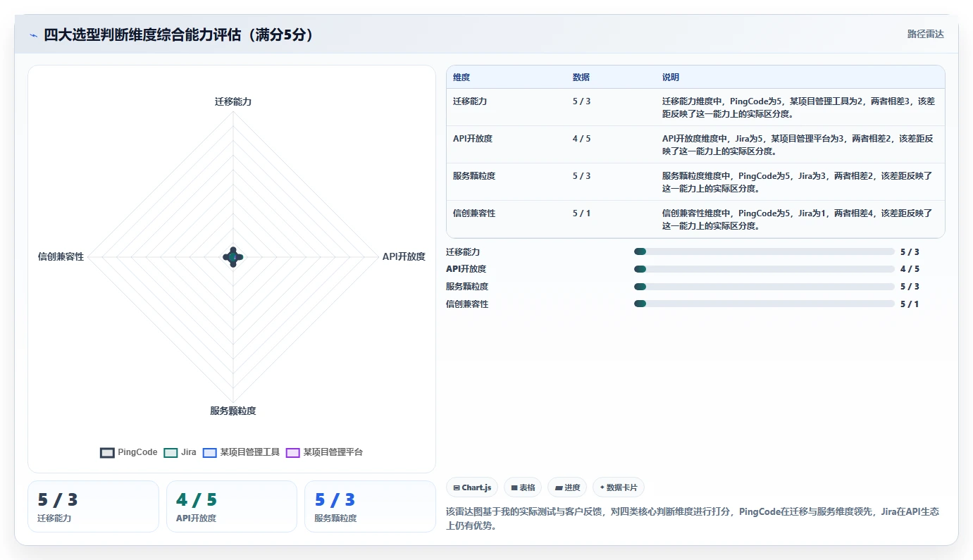Click the 4 / 5 value in table

582,139
